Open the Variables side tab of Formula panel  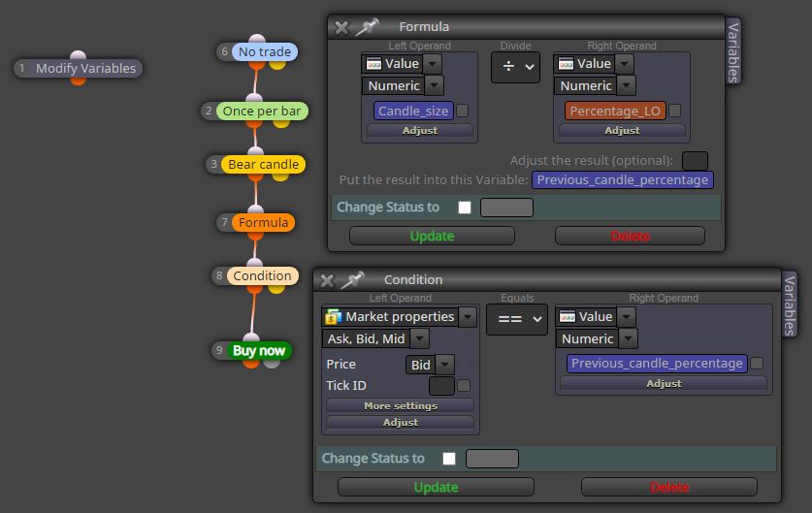click(732, 51)
